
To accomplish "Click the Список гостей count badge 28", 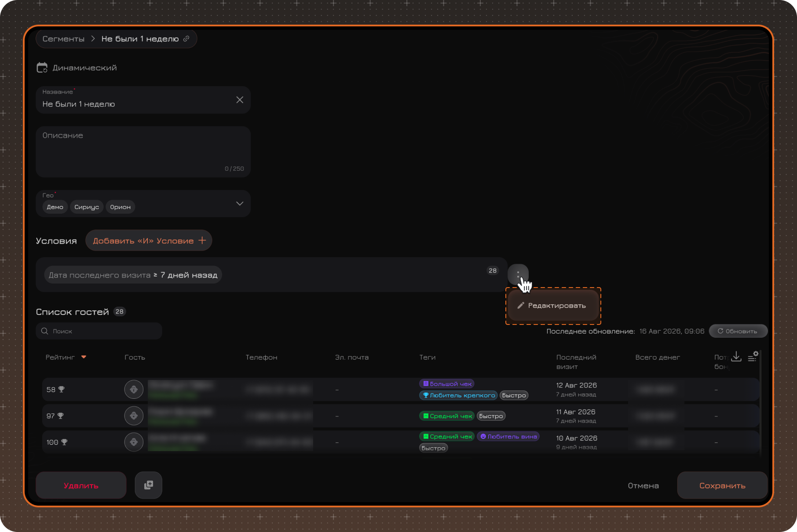I will coord(120,312).
